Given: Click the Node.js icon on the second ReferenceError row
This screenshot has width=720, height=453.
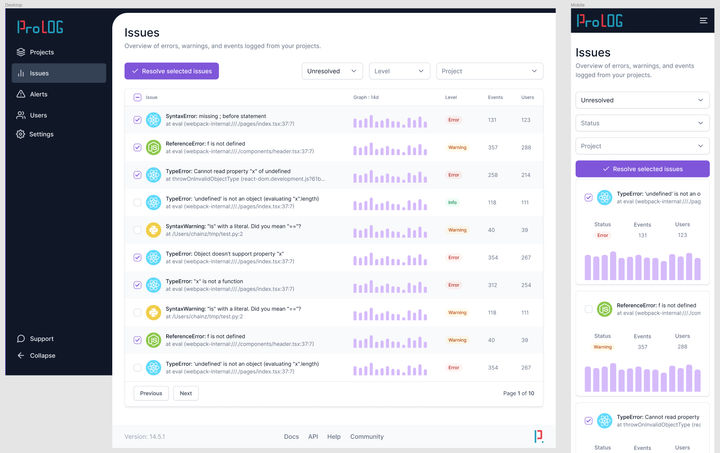Looking at the screenshot, I should coord(153,340).
